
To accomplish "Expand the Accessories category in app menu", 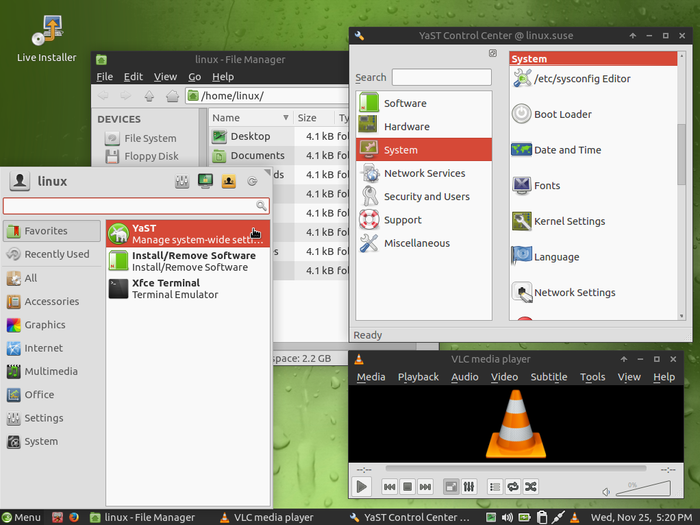I will (x=51, y=301).
